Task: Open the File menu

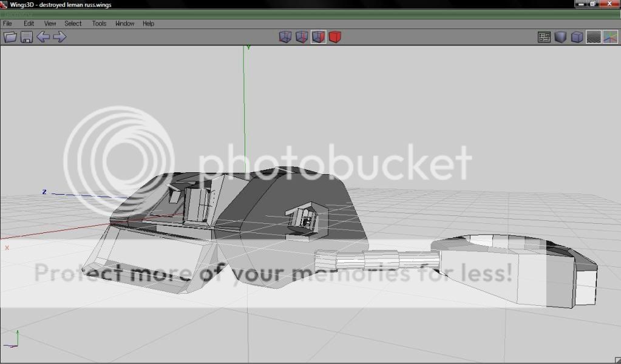Action: (x=8, y=24)
